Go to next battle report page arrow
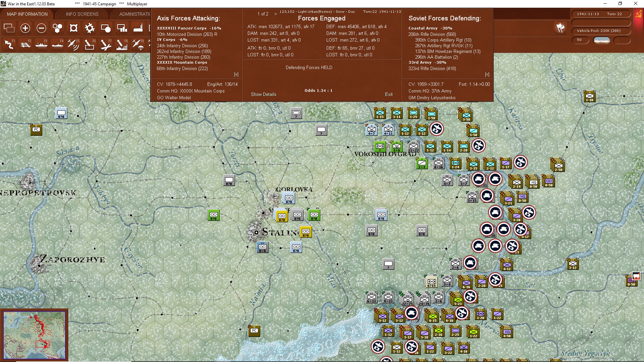Screen dimensions: 644x362 [276, 14]
